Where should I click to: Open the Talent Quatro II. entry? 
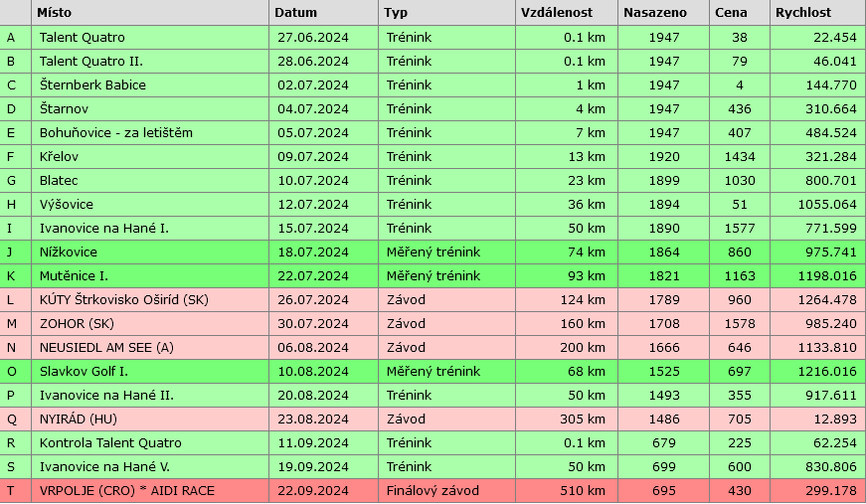[92, 61]
